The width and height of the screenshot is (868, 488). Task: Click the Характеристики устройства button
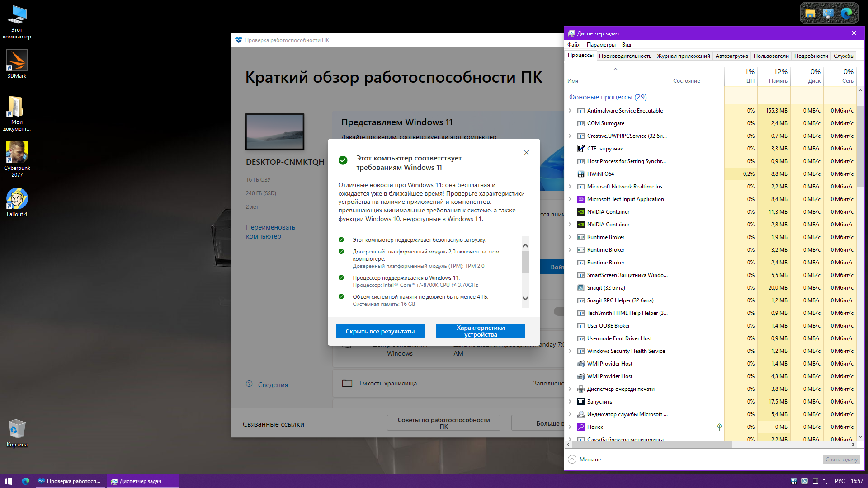click(480, 331)
